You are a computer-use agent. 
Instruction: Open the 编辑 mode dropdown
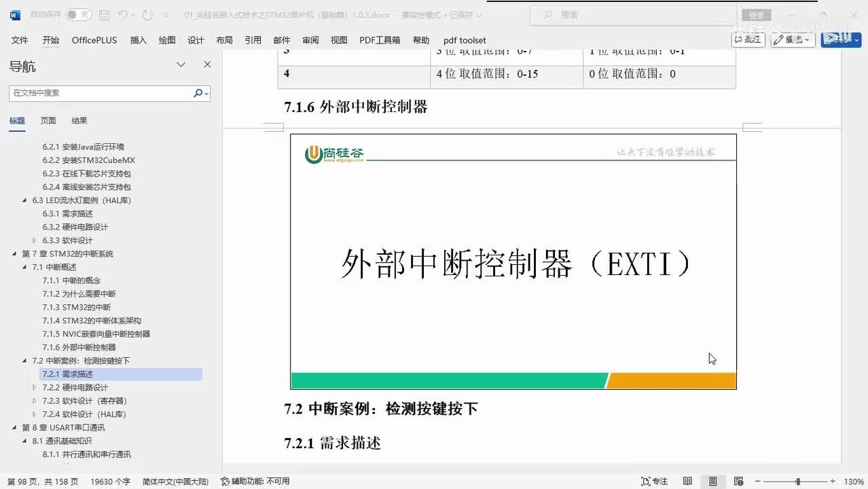point(793,39)
